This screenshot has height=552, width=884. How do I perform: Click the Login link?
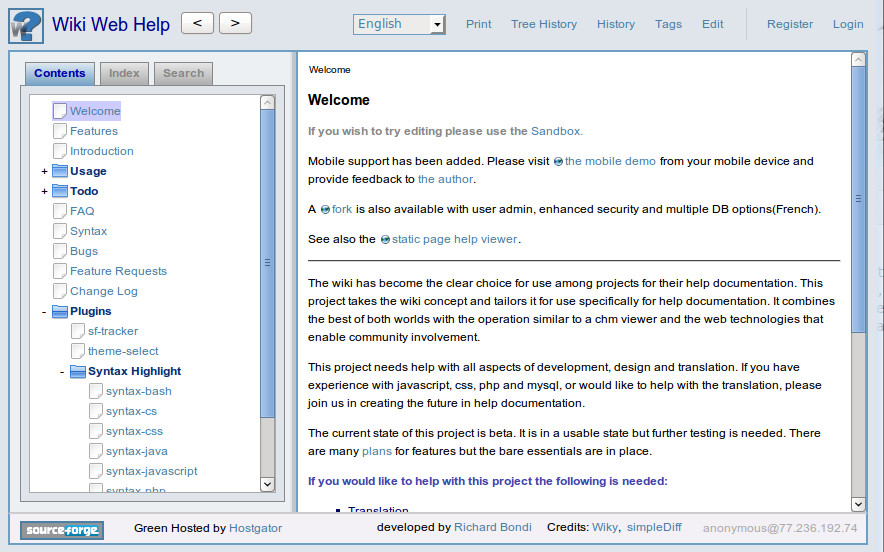click(x=848, y=24)
